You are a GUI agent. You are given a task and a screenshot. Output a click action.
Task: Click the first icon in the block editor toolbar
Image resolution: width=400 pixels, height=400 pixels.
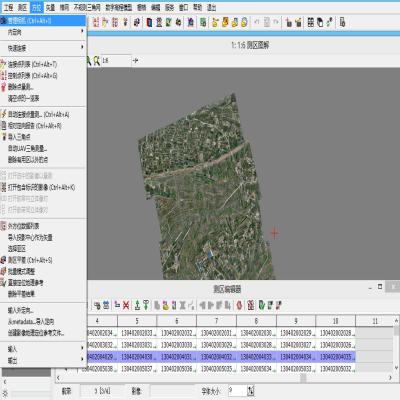pos(97,305)
